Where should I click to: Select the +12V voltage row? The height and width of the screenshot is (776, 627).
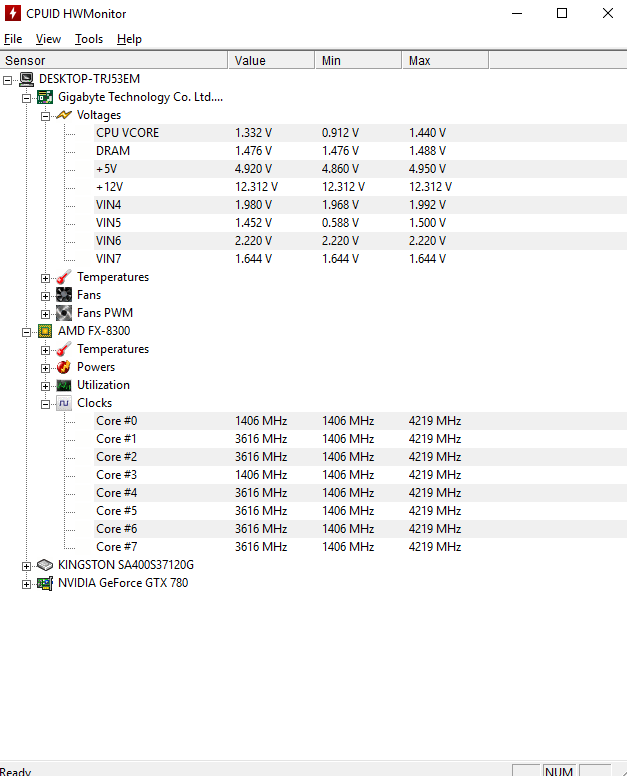(361, 187)
